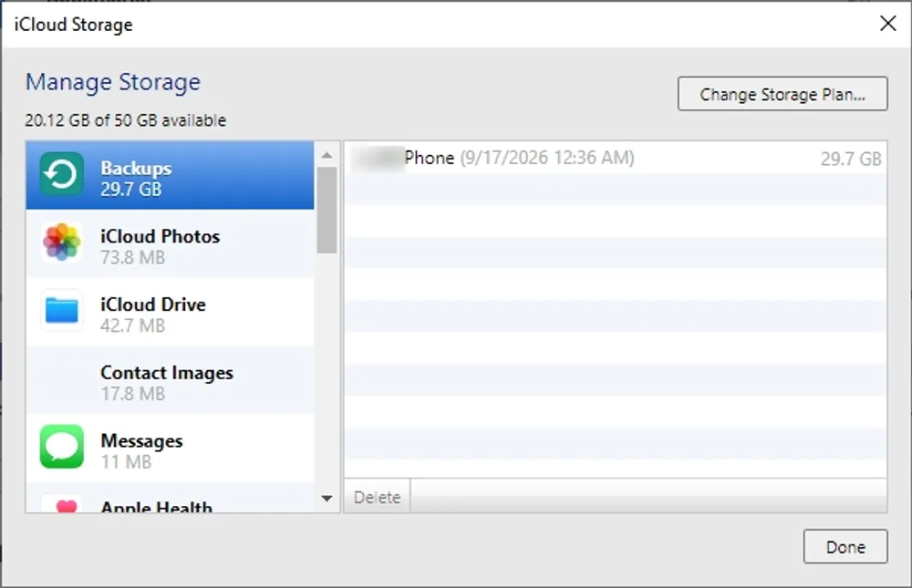Open Change Storage Plan dialog
The image size is (912, 588).
tap(782, 94)
